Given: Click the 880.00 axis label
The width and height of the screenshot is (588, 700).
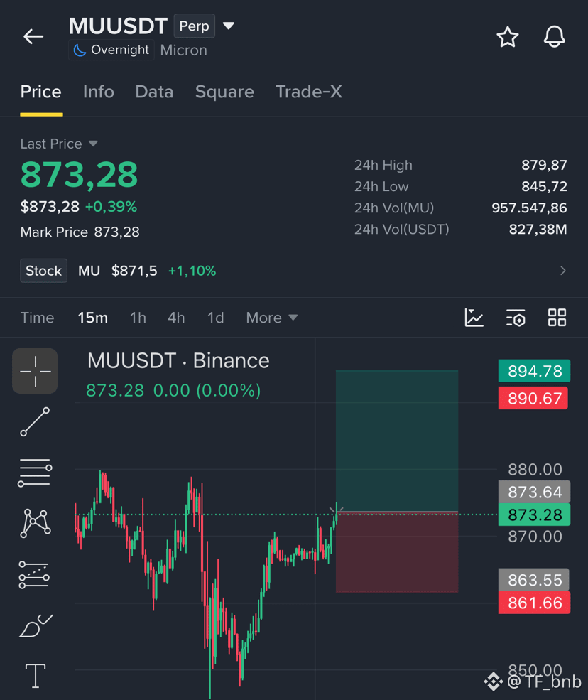Looking at the screenshot, I should tap(535, 470).
